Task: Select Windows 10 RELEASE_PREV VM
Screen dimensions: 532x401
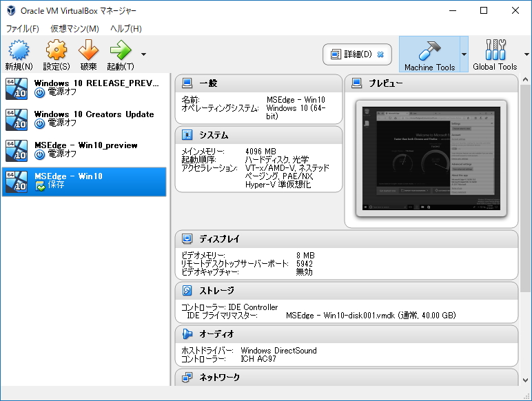Action: coord(84,89)
